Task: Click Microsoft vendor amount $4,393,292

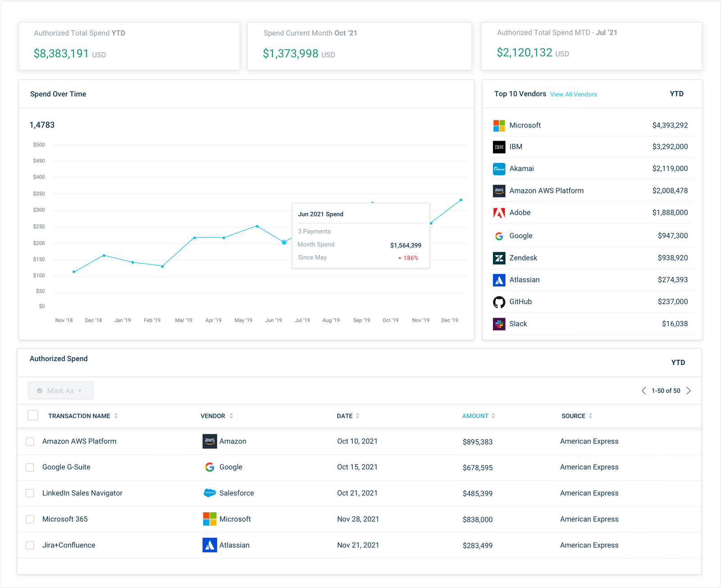Action: [x=670, y=125]
